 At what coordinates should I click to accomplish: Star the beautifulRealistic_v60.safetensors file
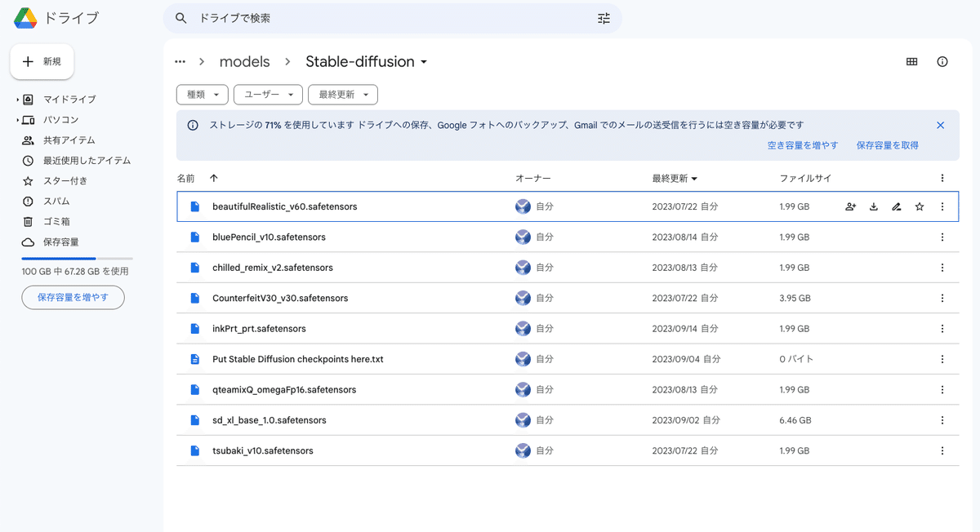tap(920, 206)
